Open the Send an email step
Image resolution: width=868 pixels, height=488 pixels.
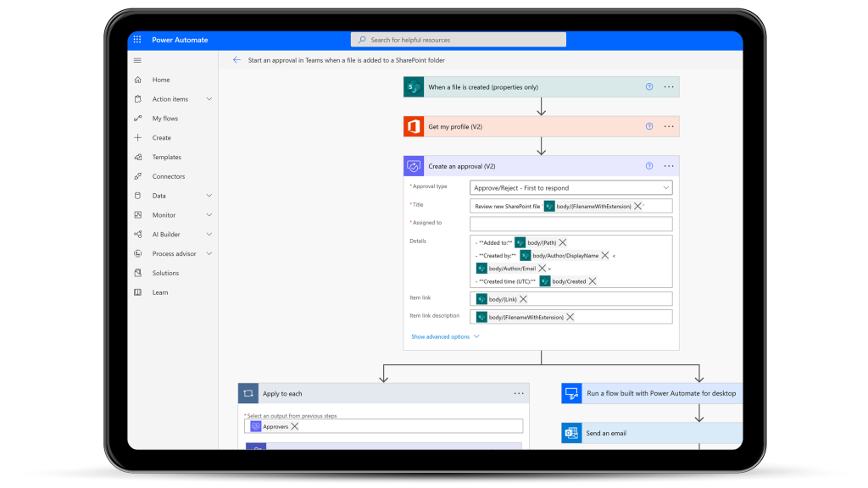[x=652, y=433]
